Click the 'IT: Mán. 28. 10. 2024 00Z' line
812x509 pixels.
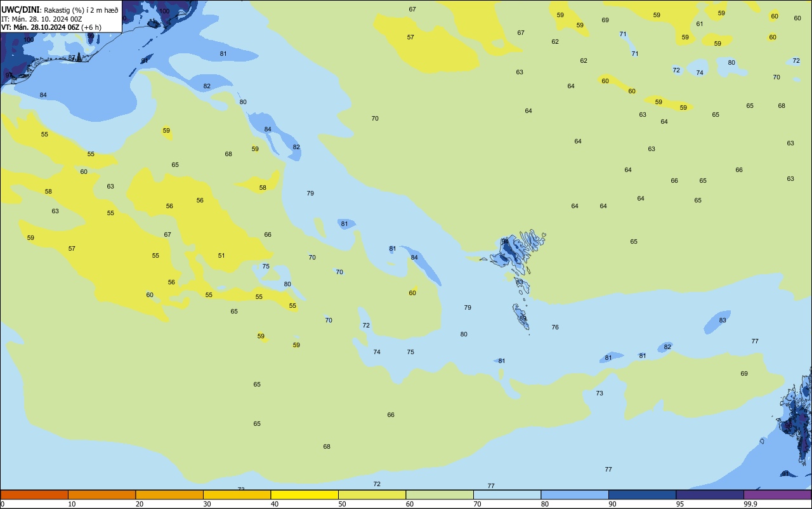tap(42, 18)
